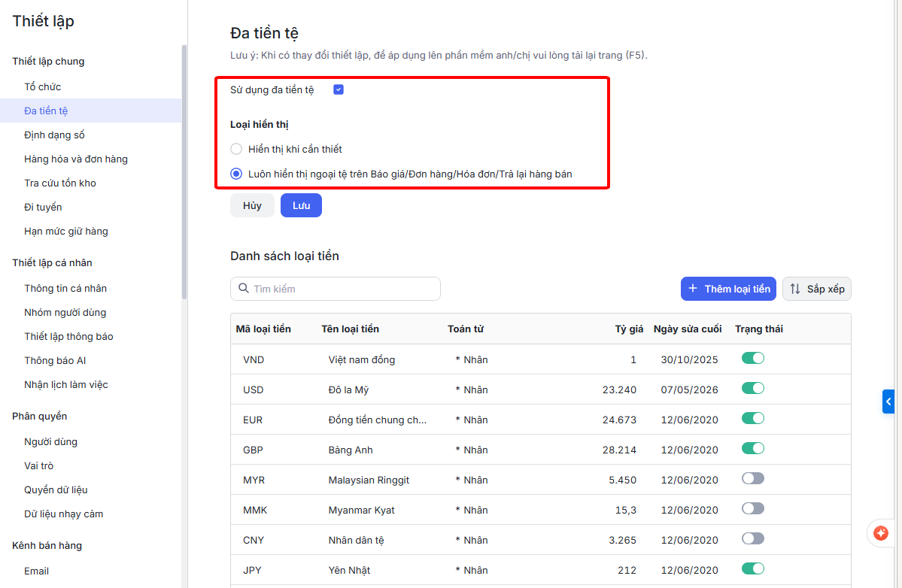Image resolution: width=902 pixels, height=588 pixels.
Task: Open Hạn mức giữ hàng settings
Action: point(66,232)
